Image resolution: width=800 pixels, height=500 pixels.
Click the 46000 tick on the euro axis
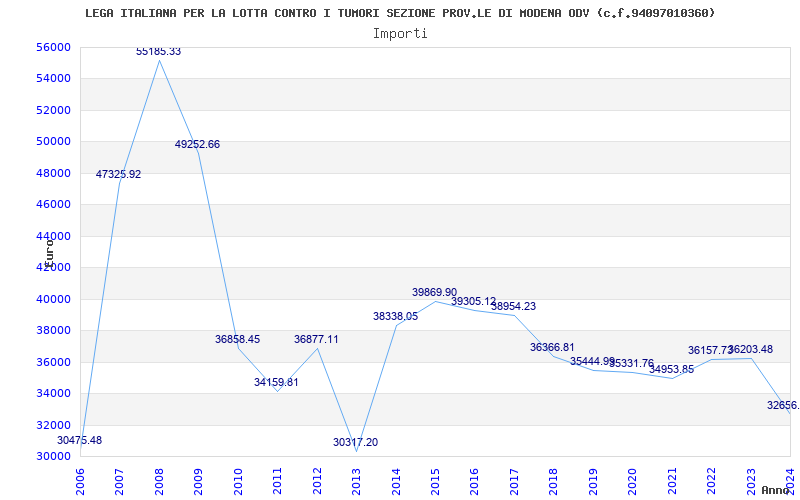(x=53, y=205)
